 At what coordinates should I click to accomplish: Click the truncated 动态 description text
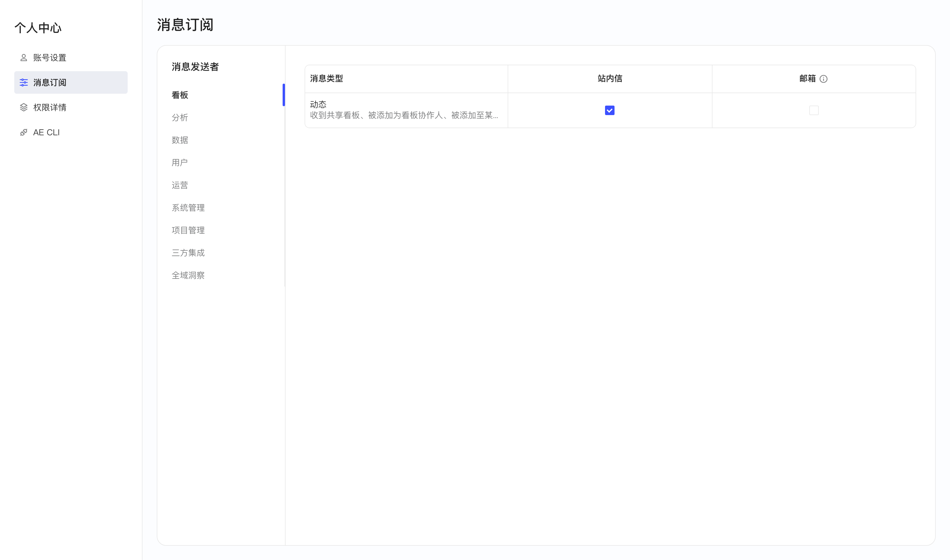click(404, 115)
